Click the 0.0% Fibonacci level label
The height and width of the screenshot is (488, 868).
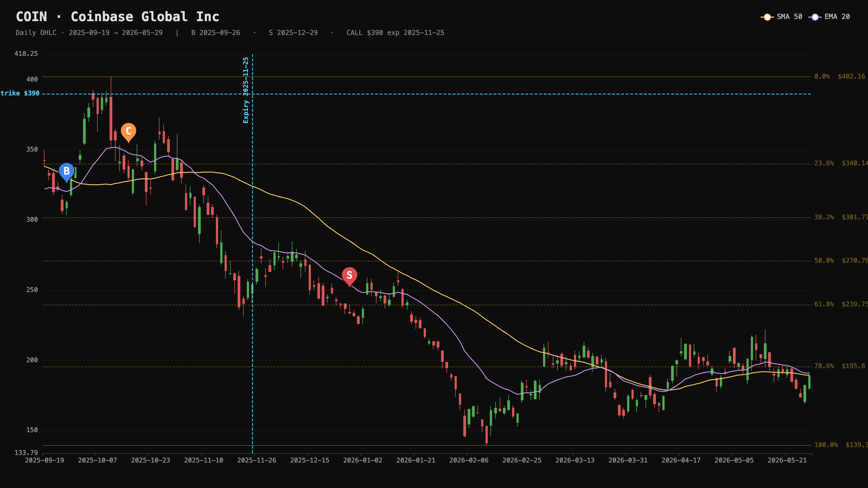822,76
